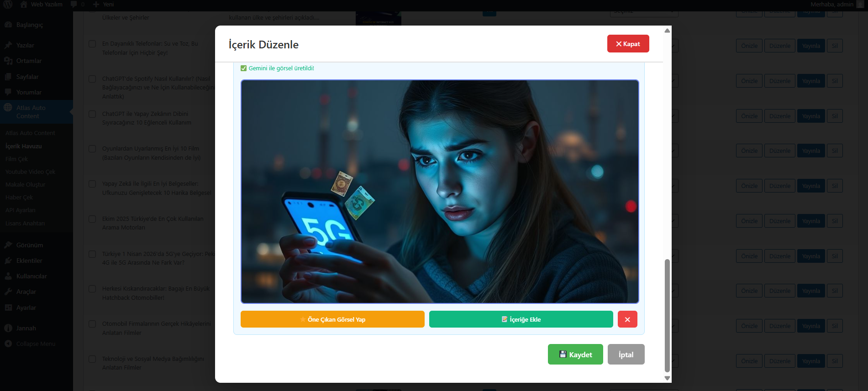
Task: Check the 'Ekim 2025 Türkiye'de' row checkbox
Action: click(x=92, y=219)
